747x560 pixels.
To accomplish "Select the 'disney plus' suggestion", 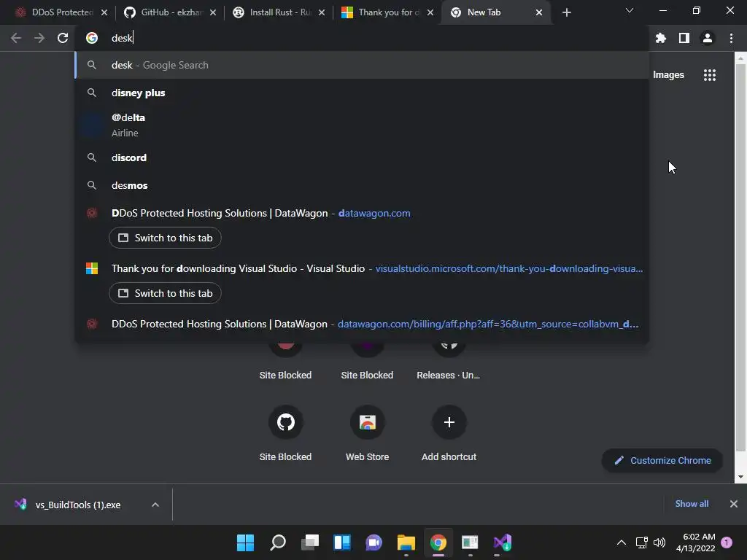I will point(362,93).
